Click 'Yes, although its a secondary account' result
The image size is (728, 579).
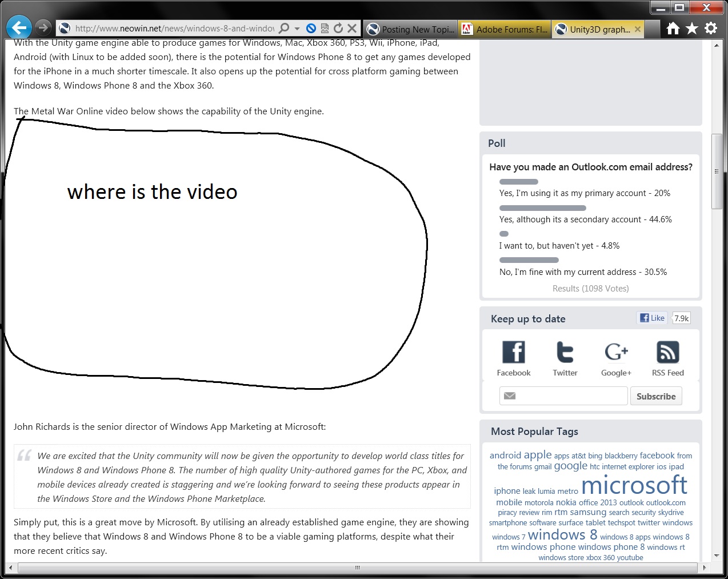click(x=585, y=219)
